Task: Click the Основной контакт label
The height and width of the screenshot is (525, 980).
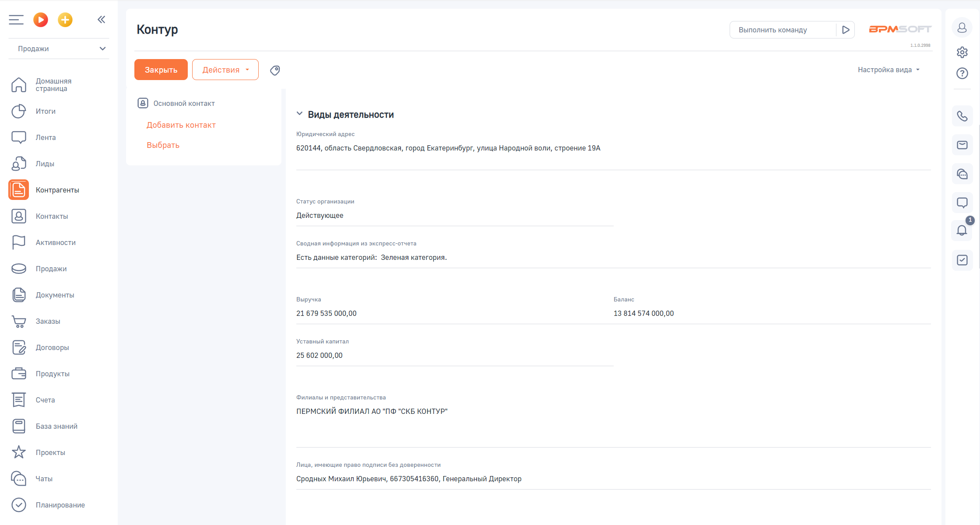Action: point(184,103)
